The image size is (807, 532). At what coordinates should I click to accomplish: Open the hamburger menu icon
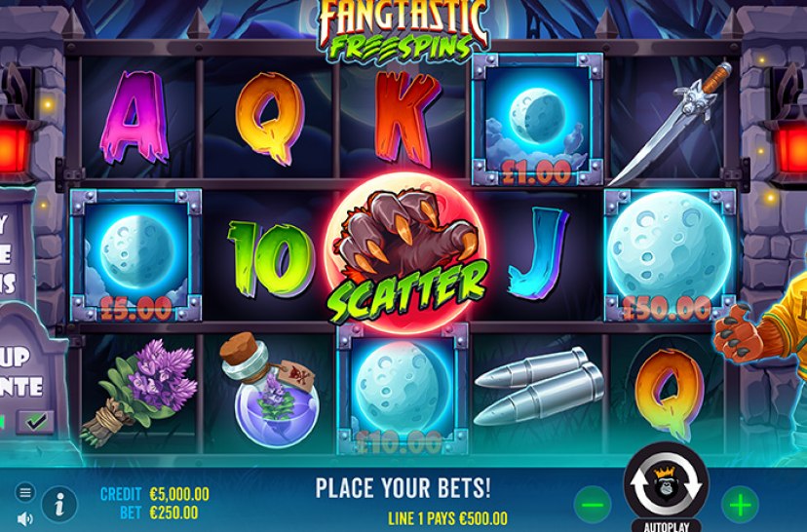[x=24, y=492]
